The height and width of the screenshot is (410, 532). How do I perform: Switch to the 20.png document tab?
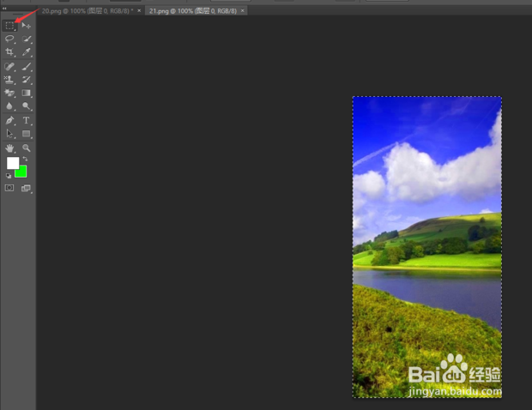(x=88, y=11)
